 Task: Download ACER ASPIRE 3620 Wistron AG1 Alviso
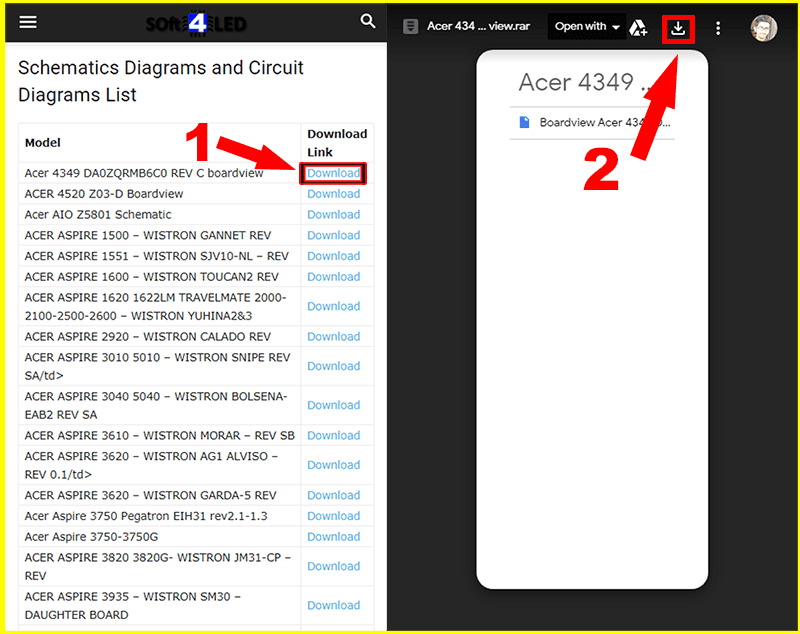tap(333, 465)
